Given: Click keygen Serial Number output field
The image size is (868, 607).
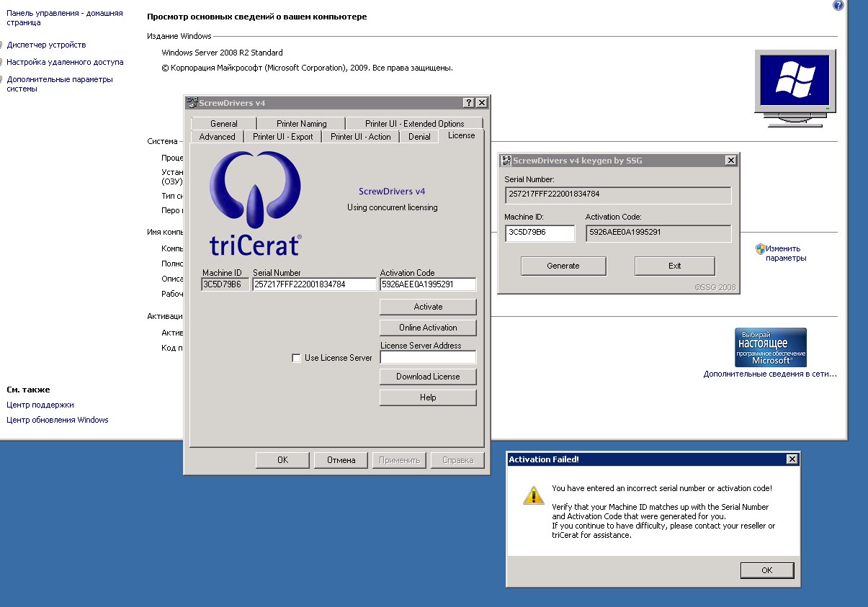Looking at the screenshot, I should 618,195.
